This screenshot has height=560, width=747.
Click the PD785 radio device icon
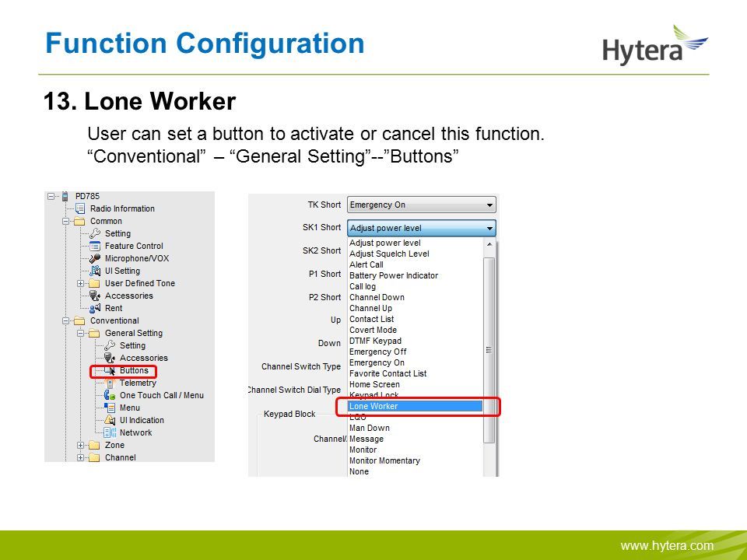tap(65, 196)
